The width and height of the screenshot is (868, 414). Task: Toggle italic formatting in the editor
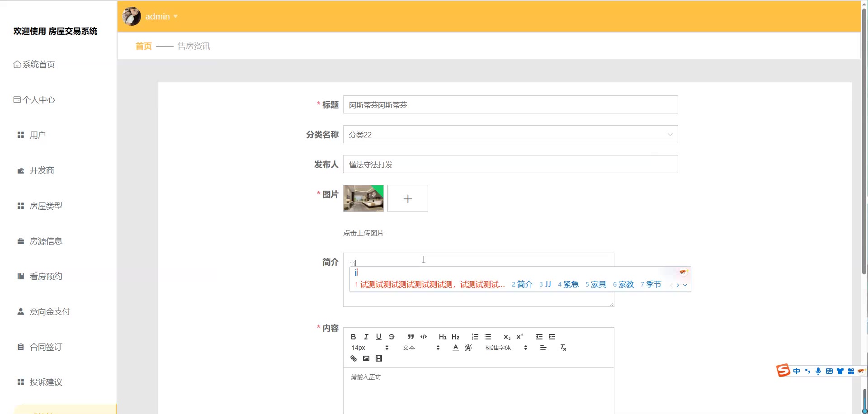[366, 337]
